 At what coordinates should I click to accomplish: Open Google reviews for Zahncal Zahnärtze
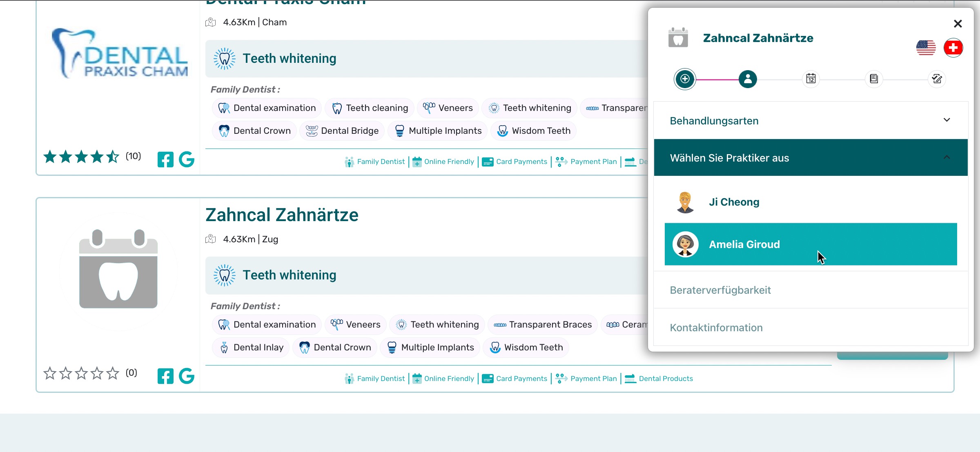point(187,376)
